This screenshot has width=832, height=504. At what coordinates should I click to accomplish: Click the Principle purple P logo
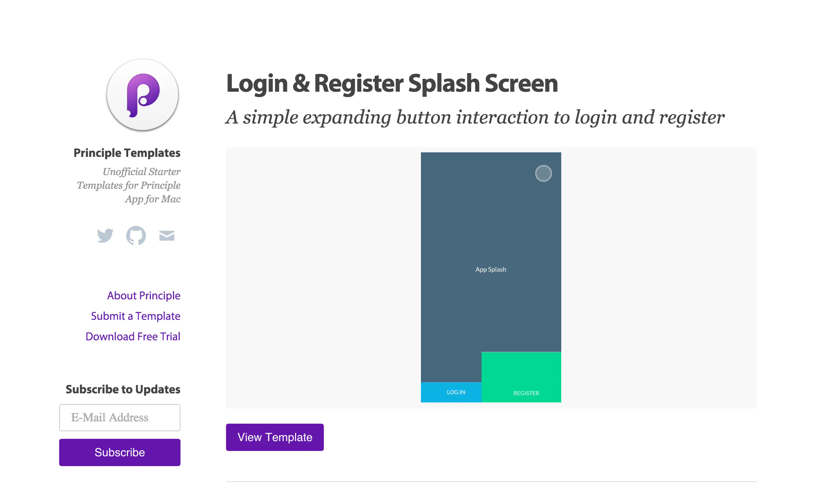click(x=143, y=95)
